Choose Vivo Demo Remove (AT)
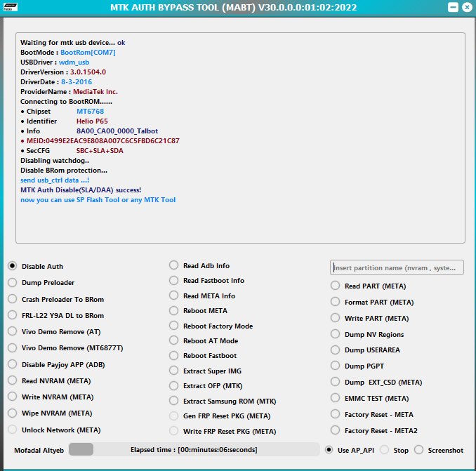Viewport: 476px width, 471px height. pos(12,331)
